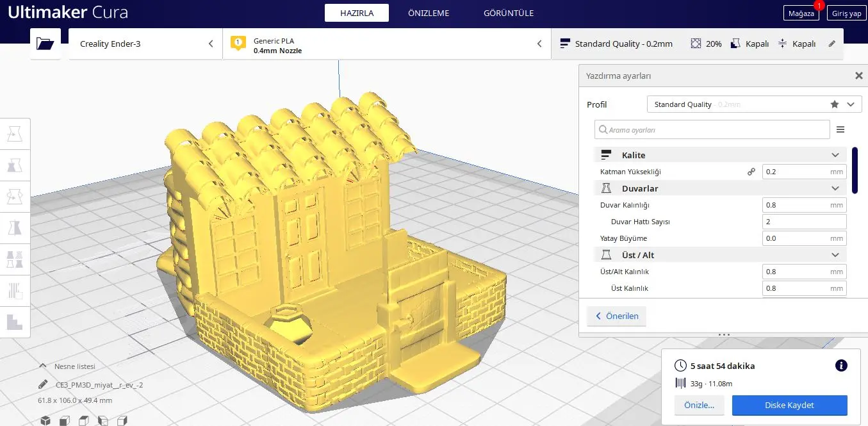Click the star icon next to profile
868x426 pixels.
[x=834, y=104]
